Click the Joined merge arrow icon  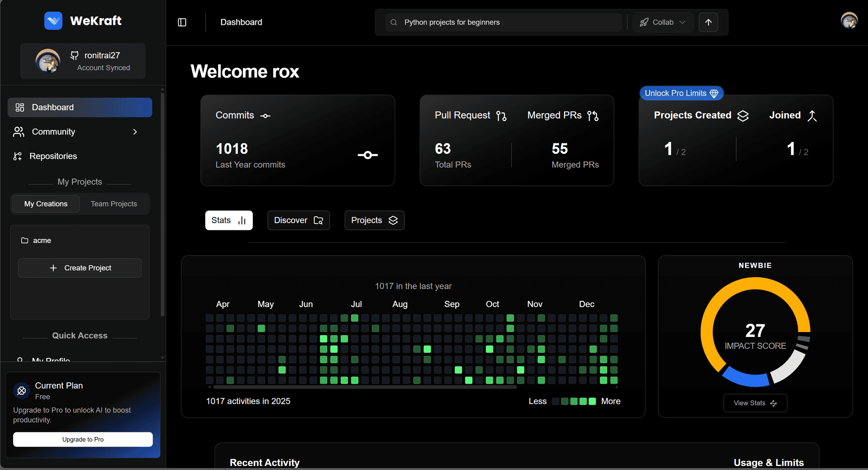[x=812, y=116]
